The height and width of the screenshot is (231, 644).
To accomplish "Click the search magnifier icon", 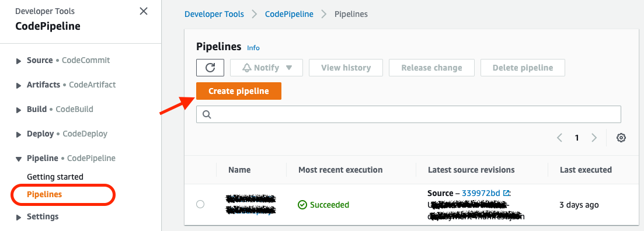I will [207, 114].
